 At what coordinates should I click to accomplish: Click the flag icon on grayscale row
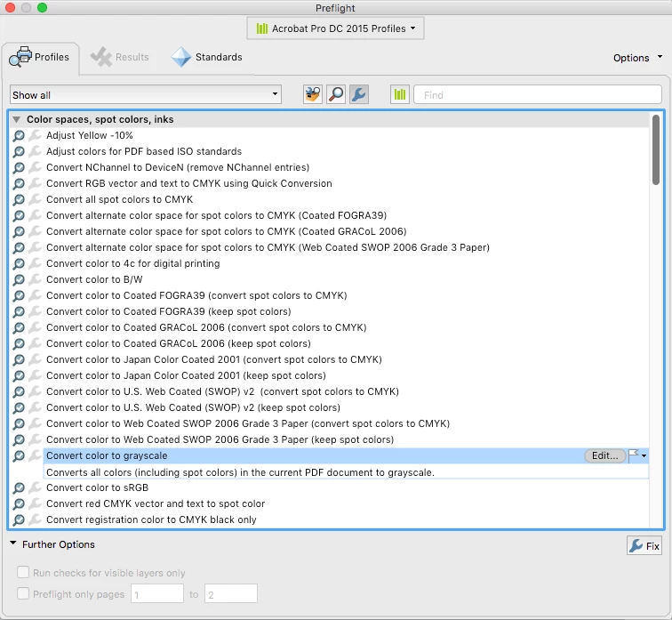(634, 455)
